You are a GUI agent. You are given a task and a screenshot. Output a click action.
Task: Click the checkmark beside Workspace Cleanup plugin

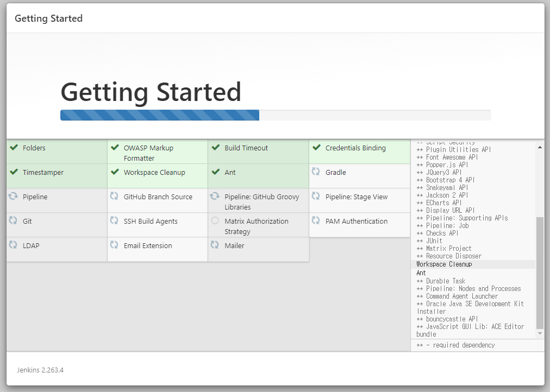(x=115, y=172)
